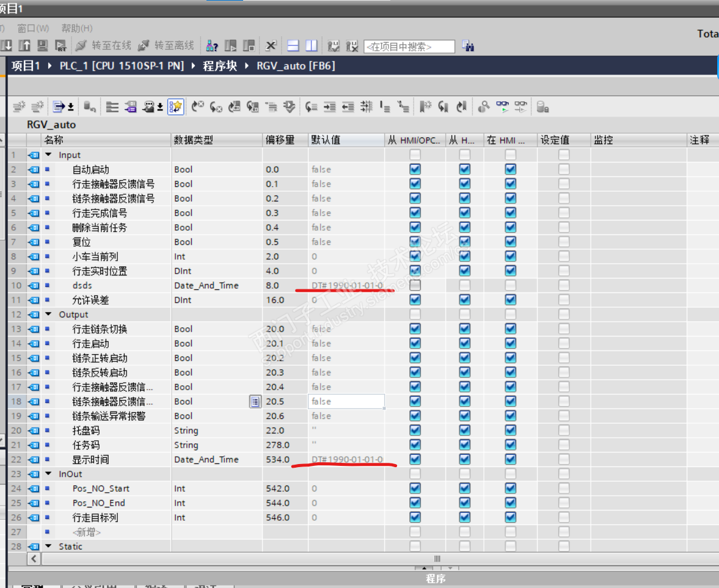Click the database cylinder icon at the toolbar end
The height and width of the screenshot is (588, 719).
point(542,107)
